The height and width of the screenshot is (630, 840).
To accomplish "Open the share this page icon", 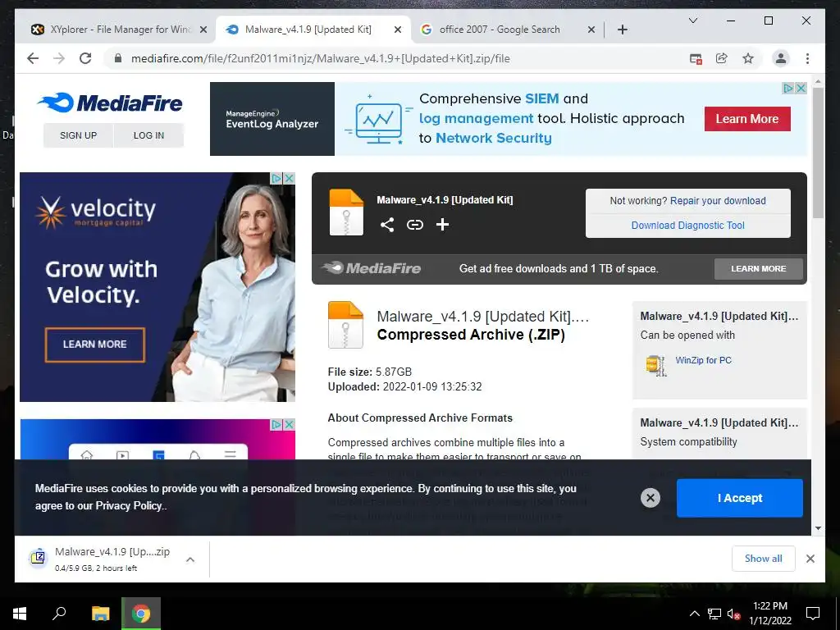I will (722, 58).
